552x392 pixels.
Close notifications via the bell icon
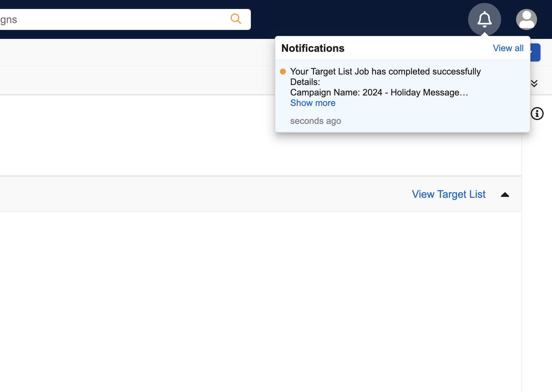484,19
